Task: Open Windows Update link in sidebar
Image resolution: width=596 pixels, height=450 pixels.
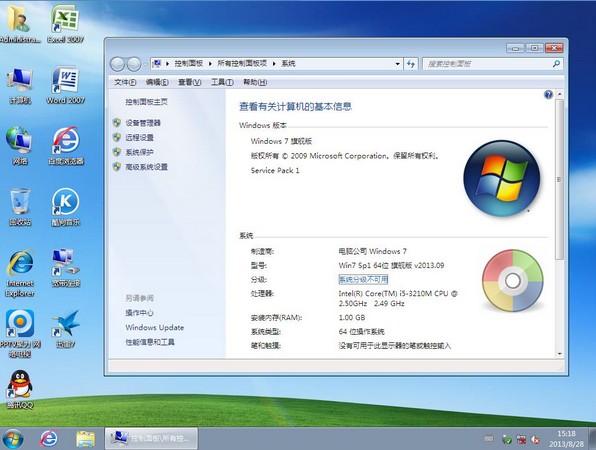Action: [x=155, y=328]
